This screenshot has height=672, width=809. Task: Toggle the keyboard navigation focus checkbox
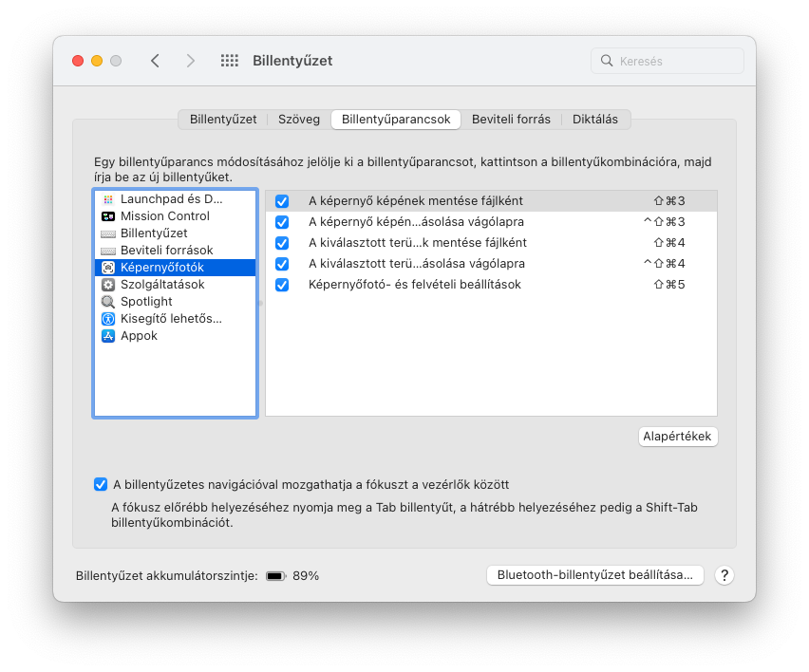pyautogui.click(x=101, y=484)
